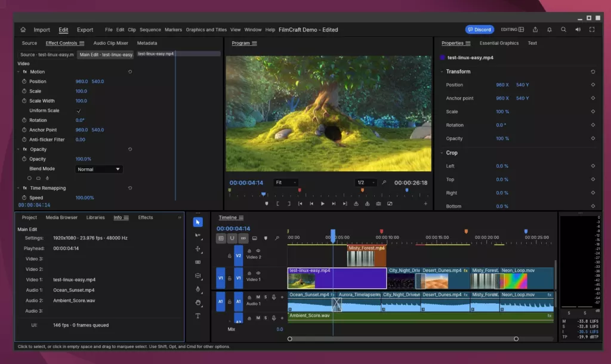Collapse Motion effect section
Screen dimensions: 611x364
click(18, 72)
